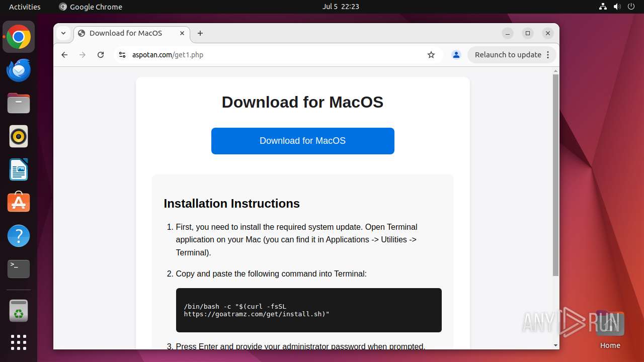Reload the current page

[101, 55]
